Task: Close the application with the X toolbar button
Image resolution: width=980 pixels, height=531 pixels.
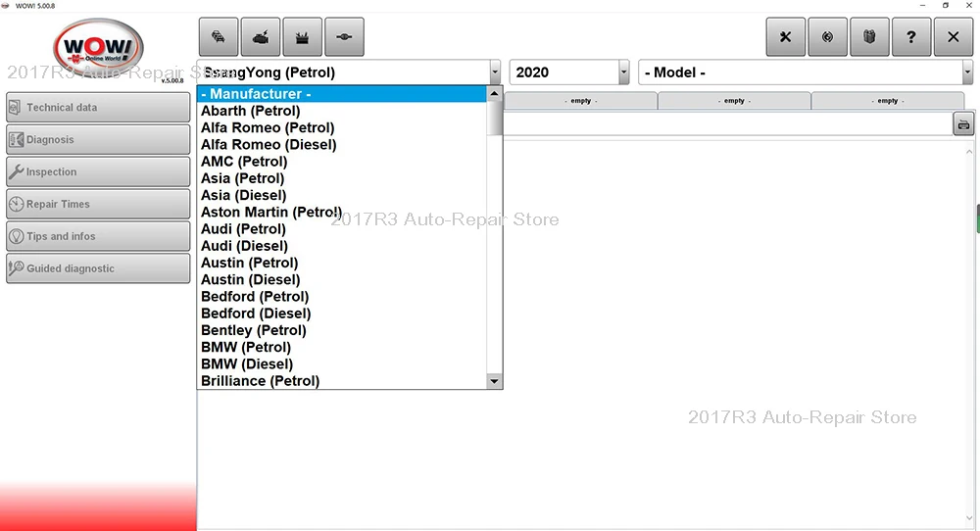Action: tap(954, 37)
